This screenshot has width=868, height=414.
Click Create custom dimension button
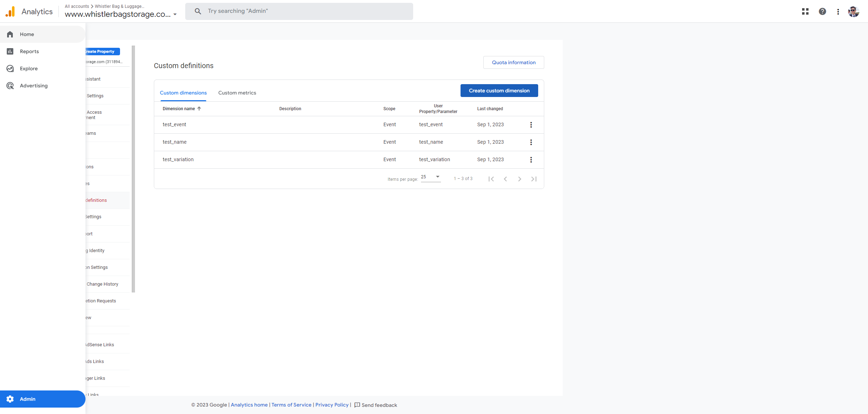pyautogui.click(x=499, y=91)
